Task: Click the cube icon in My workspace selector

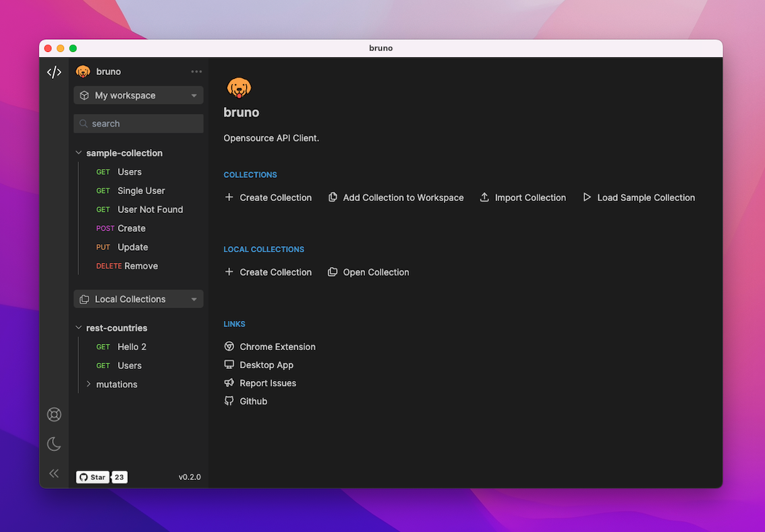Action: pyautogui.click(x=84, y=96)
